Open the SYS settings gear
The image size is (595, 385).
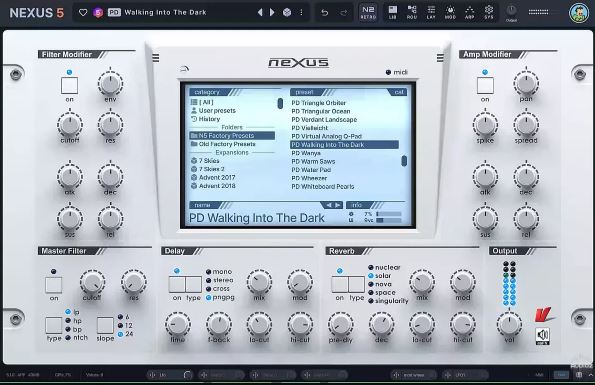pyautogui.click(x=489, y=13)
